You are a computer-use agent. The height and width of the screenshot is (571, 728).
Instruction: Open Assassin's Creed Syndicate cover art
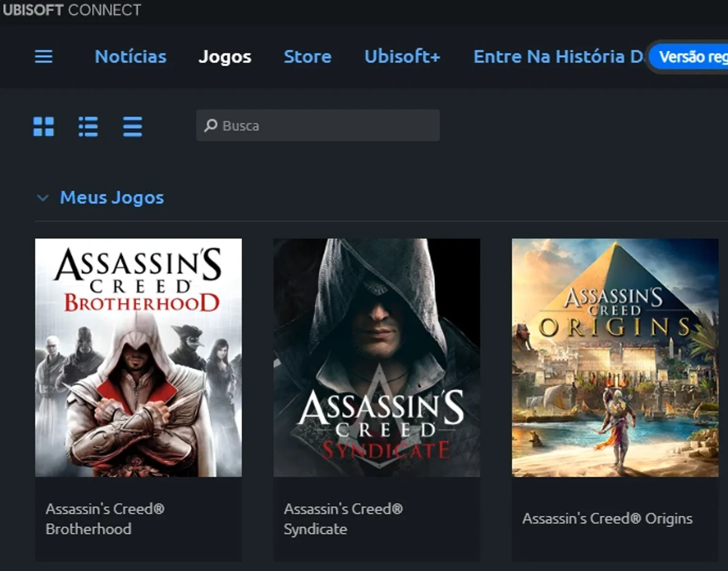tap(377, 358)
